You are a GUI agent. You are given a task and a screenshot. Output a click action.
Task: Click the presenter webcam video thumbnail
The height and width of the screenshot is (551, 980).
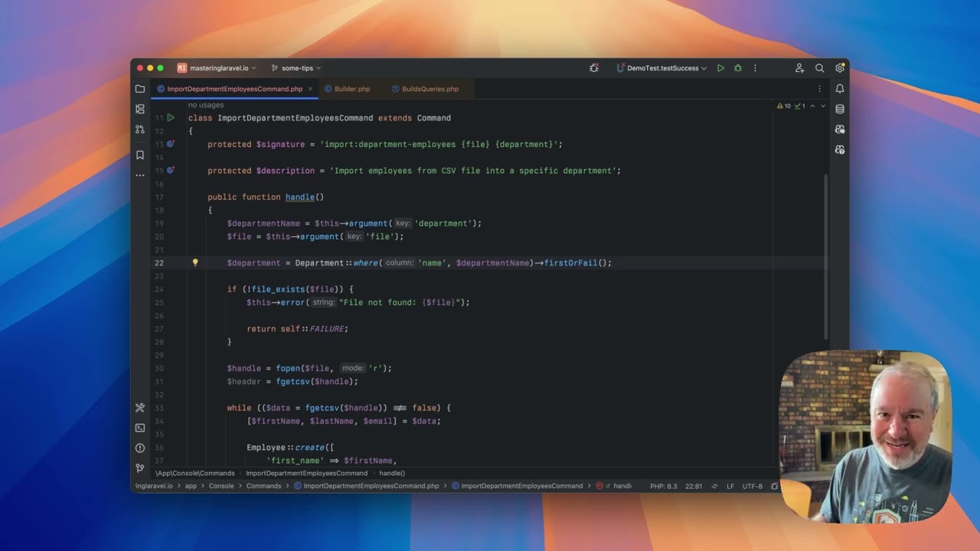(x=864, y=436)
